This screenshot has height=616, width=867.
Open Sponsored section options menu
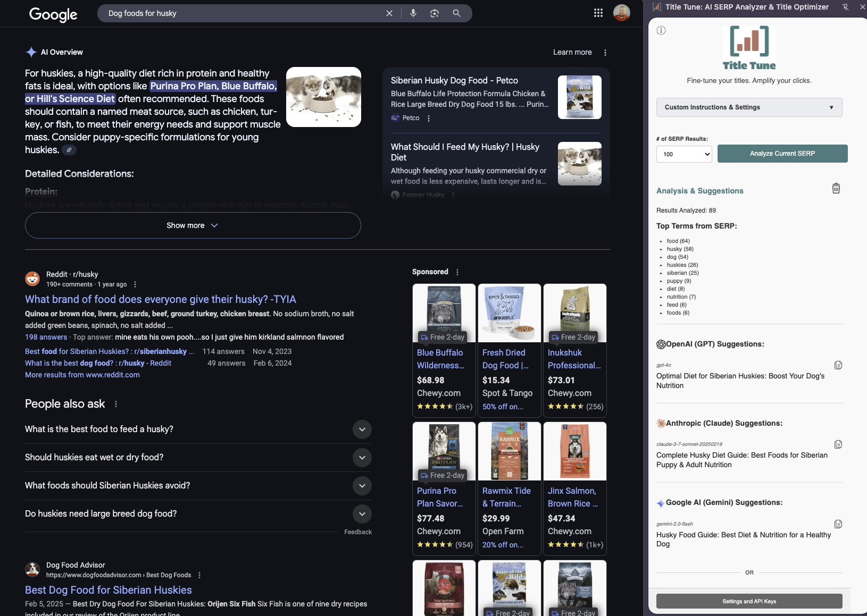457,272
